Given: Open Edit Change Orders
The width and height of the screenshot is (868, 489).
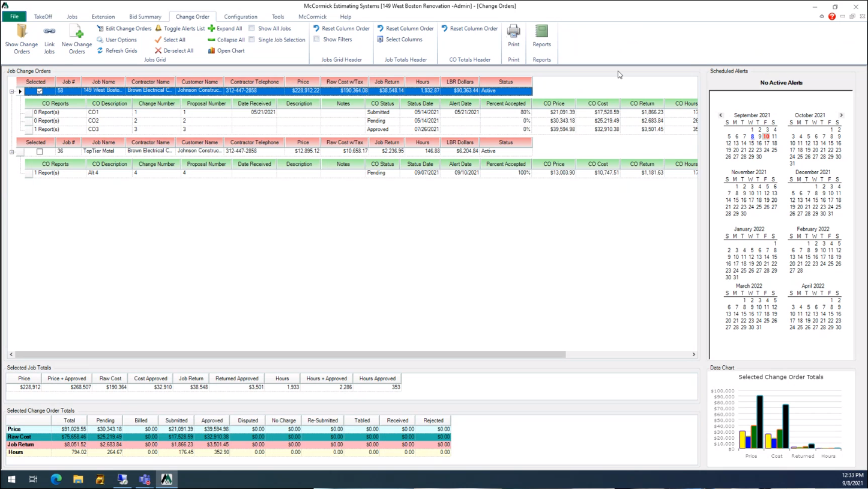Looking at the screenshot, I should pos(124,28).
